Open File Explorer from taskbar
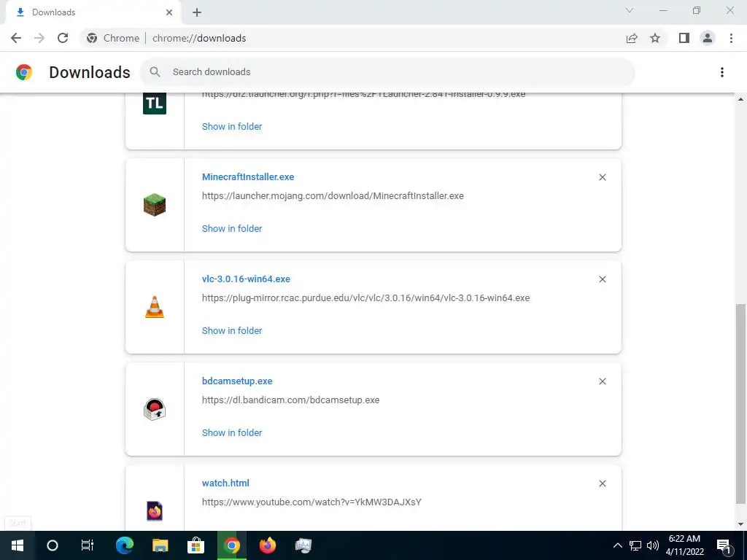The height and width of the screenshot is (560, 747). click(x=160, y=545)
